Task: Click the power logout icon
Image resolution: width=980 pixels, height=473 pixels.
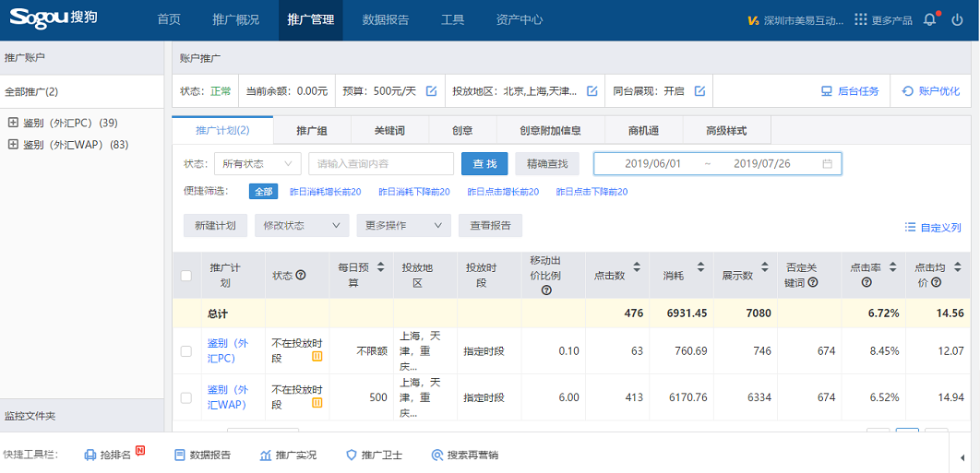Action: [x=958, y=20]
